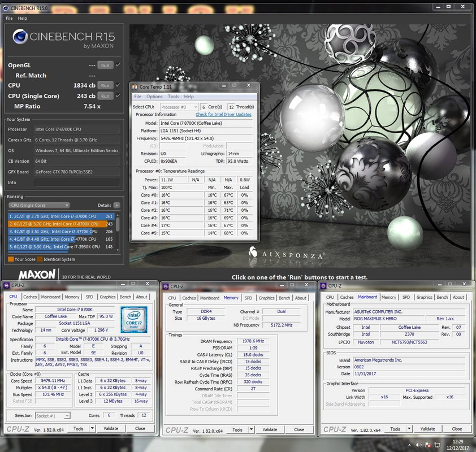Click Close button in right CPU-Z window
Viewport: 476px width, 452px height.
pyautogui.click(x=457, y=429)
